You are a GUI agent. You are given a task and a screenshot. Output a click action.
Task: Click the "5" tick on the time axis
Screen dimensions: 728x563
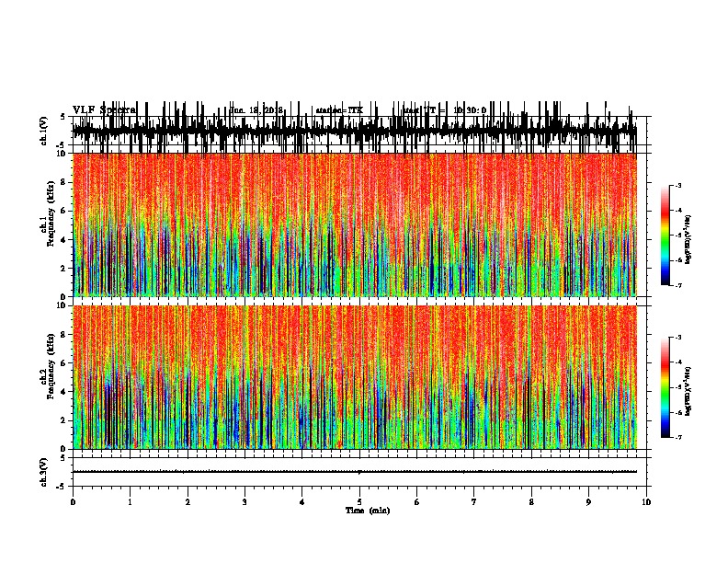pyautogui.click(x=359, y=502)
